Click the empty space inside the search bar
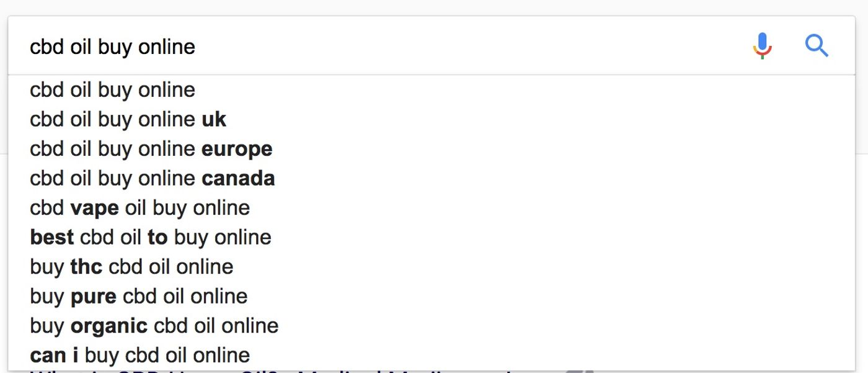Viewport: 868px width, 373px height. tap(471, 46)
